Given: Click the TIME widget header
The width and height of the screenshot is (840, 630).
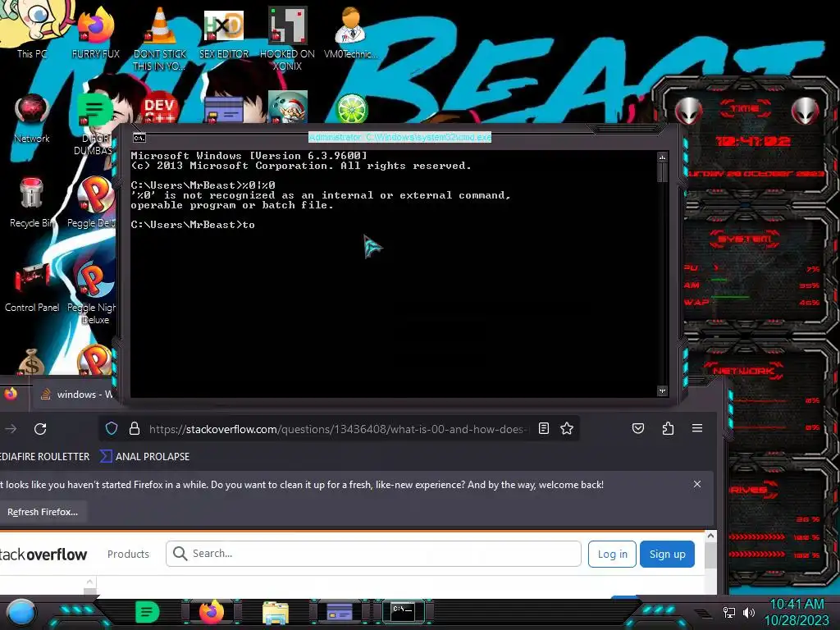Looking at the screenshot, I should click(x=745, y=109).
